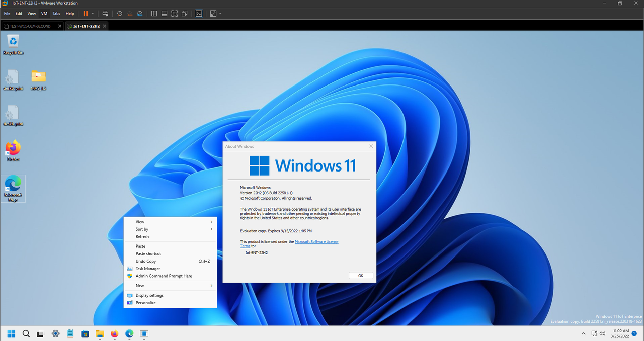Choose Refresh from the context menu
This screenshot has height=341, width=644.
(170, 236)
